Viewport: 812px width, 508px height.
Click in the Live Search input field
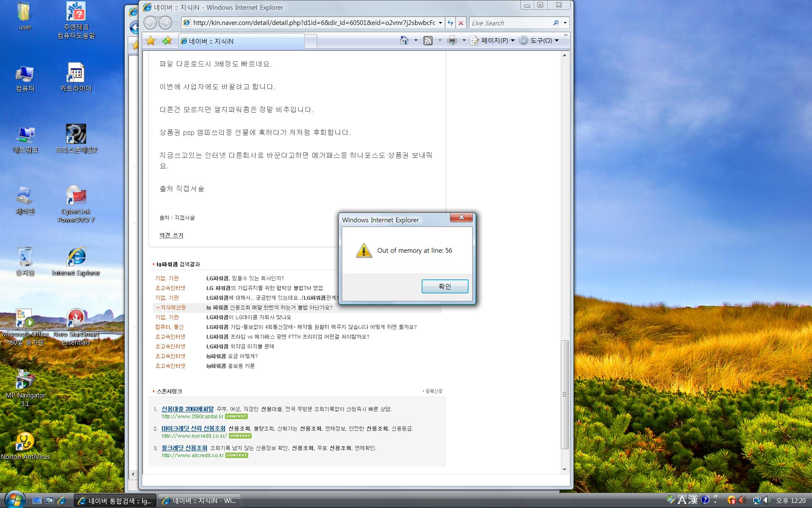coord(510,23)
